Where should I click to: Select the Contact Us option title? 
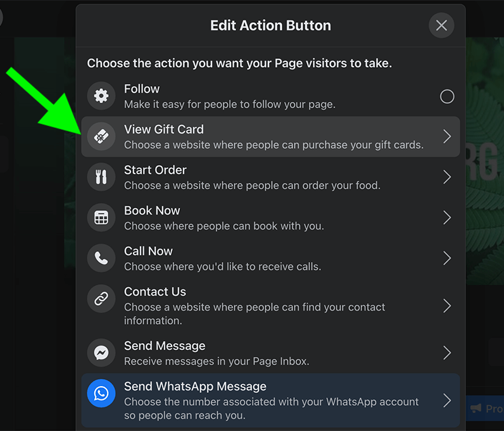click(x=155, y=292)
